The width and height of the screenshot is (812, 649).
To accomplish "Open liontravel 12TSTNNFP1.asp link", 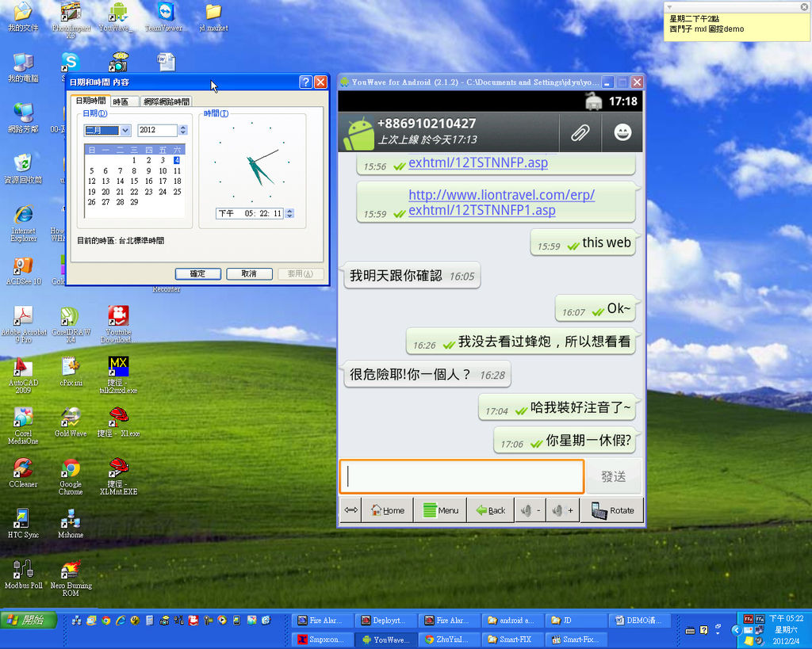I will click(501, 202).
